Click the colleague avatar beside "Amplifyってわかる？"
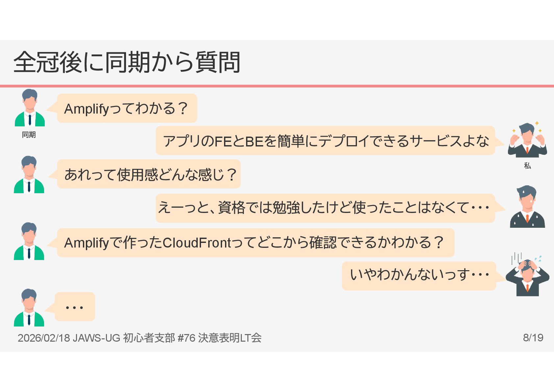 coord(30,108)
